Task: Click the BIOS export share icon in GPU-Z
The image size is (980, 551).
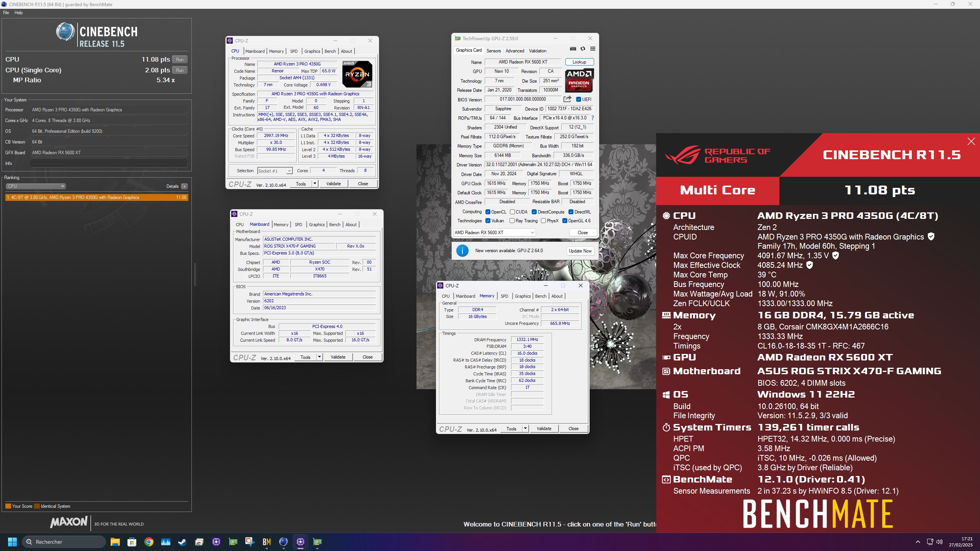Action: click(x=567, y=99)
